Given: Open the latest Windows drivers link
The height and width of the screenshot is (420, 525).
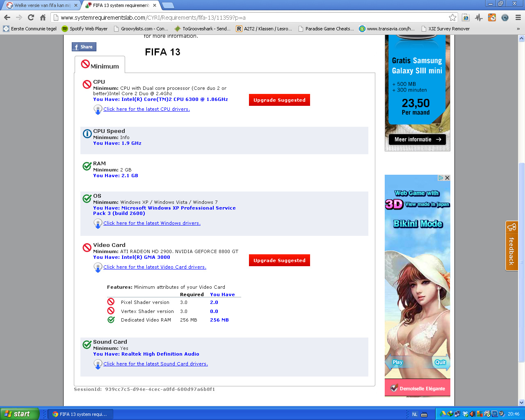Looking at the screenshot, I should [152, 223].
